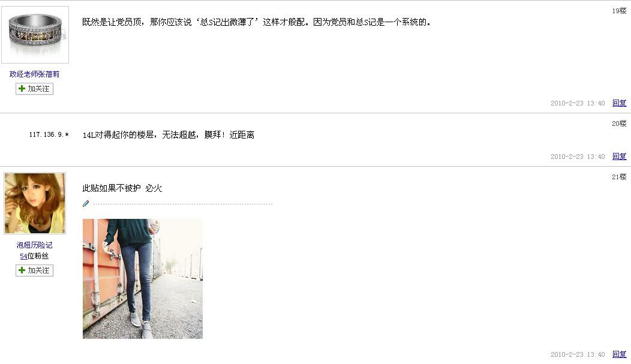Click the pencil signature icon in the 21楼 post
Image resolution: width=631 pixels, height=364 pixels.
click(x=86, y=203)
